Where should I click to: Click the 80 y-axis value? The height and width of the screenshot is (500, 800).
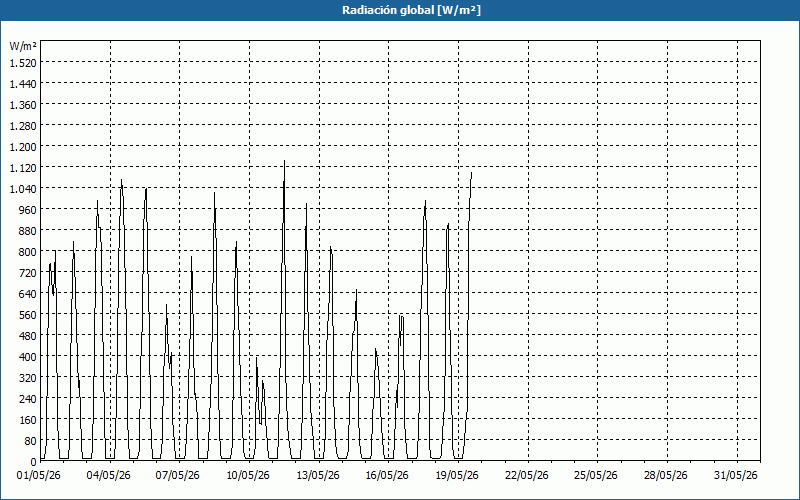pyautogui.click(x=31, y=441)
